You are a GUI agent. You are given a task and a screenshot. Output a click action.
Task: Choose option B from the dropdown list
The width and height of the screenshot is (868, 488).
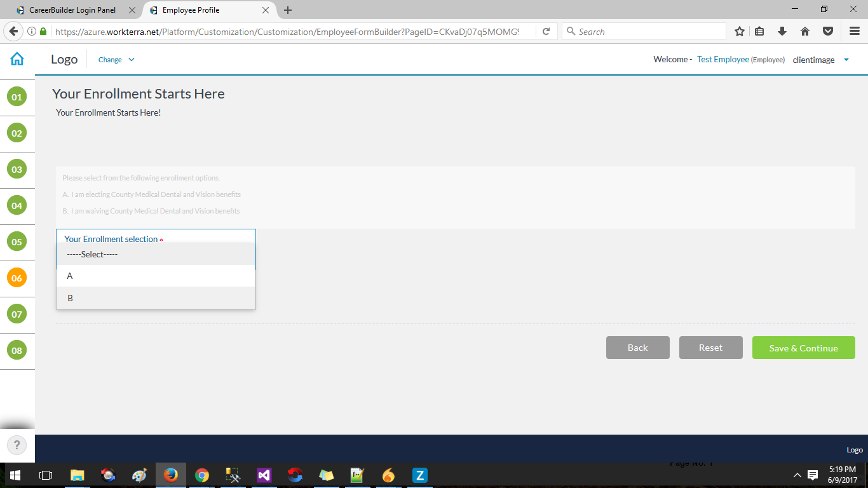(156, 298)
